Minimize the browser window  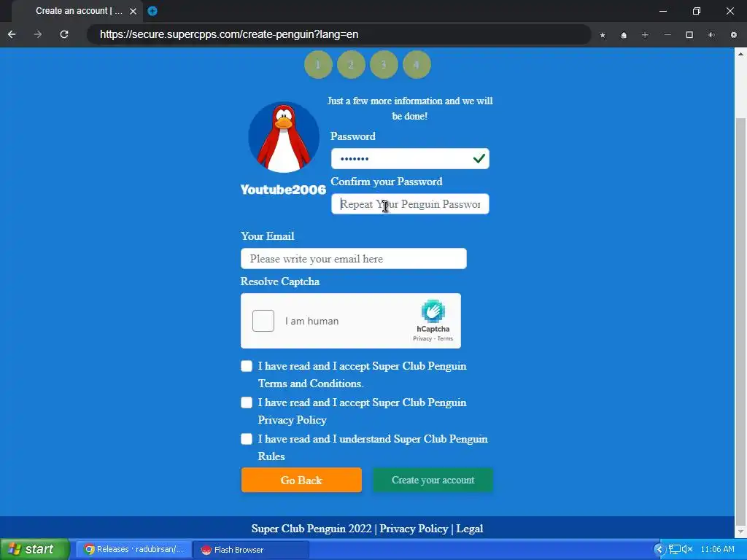point(663,11)
